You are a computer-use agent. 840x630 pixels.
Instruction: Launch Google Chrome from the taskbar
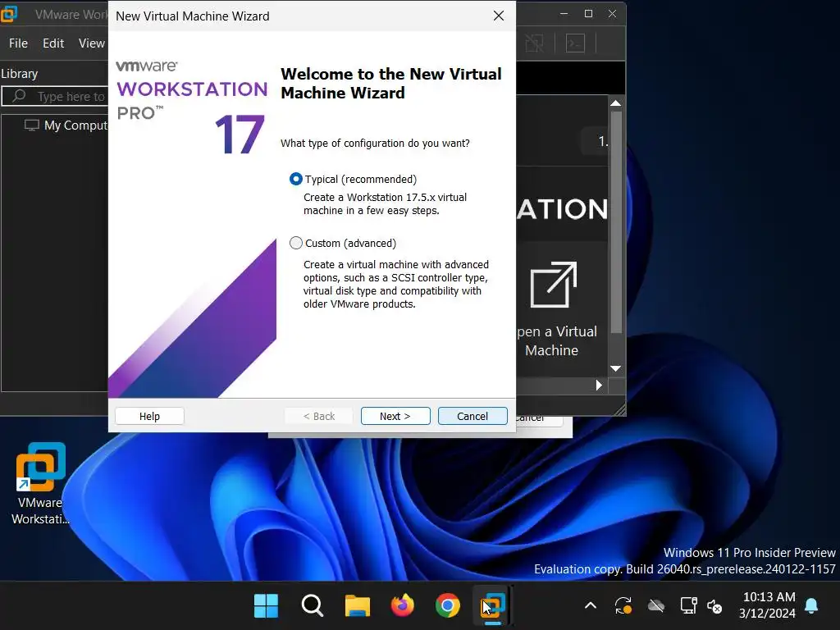coord(447,606)
